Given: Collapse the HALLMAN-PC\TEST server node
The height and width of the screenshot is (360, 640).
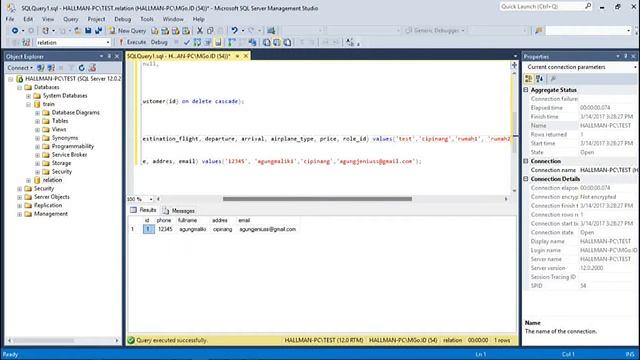Looking at the screenshot, I should (x=11, y=79).
